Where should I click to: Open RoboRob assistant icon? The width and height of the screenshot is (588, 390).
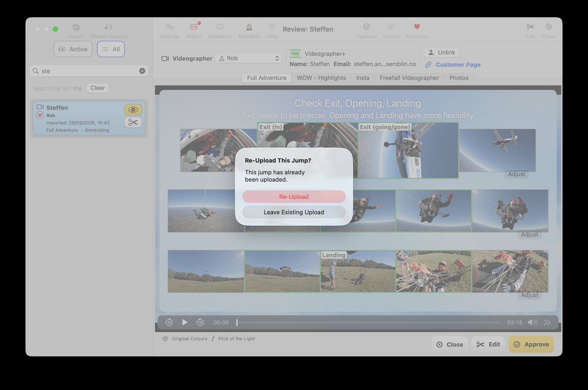pyautogui.click(x=249, y=27)
